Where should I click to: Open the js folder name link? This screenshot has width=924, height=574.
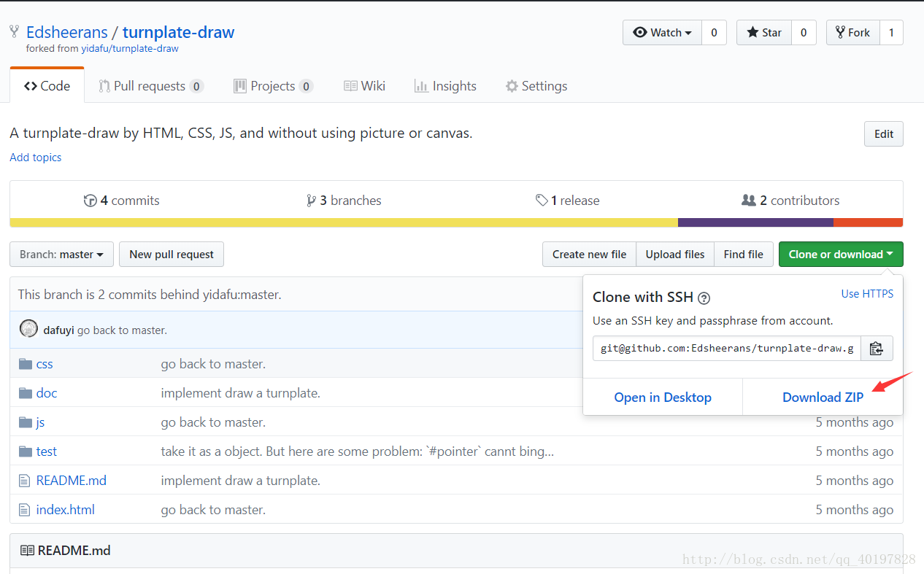point(41,422)
